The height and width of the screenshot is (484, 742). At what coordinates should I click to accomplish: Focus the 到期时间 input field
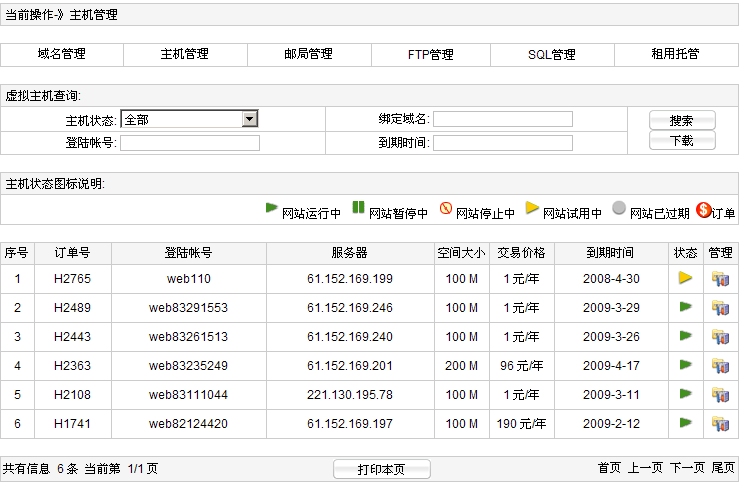[x=503, y=143]
